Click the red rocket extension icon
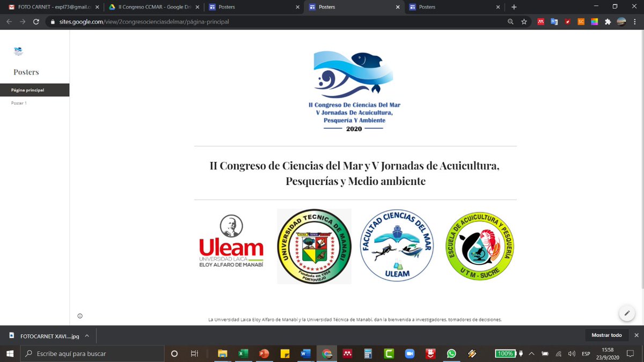The height and width of the screenshot is (362, 644). [x=568, y=22]
